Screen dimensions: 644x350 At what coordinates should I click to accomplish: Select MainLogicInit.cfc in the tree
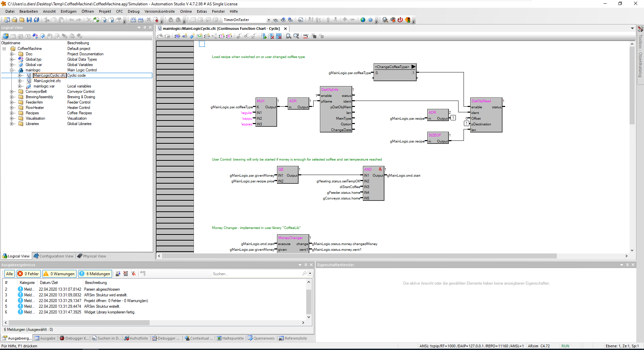tap(47, 81)
